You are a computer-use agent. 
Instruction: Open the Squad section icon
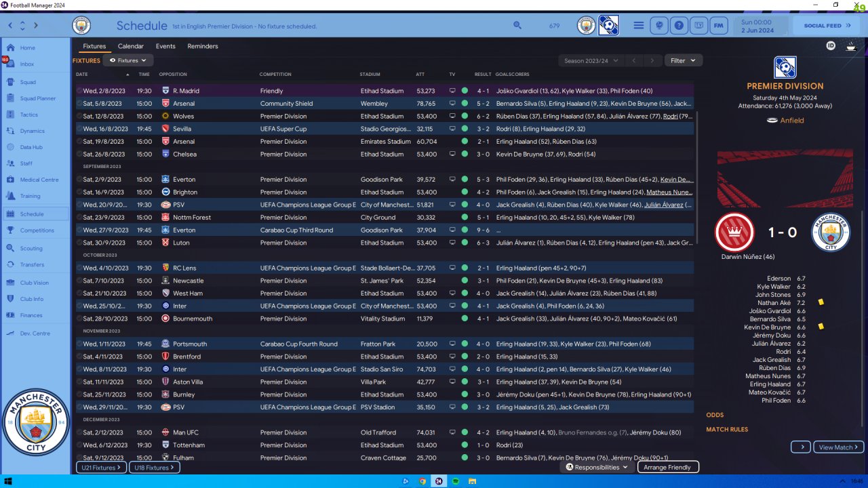pyautogui.click(x=11, y=82)
